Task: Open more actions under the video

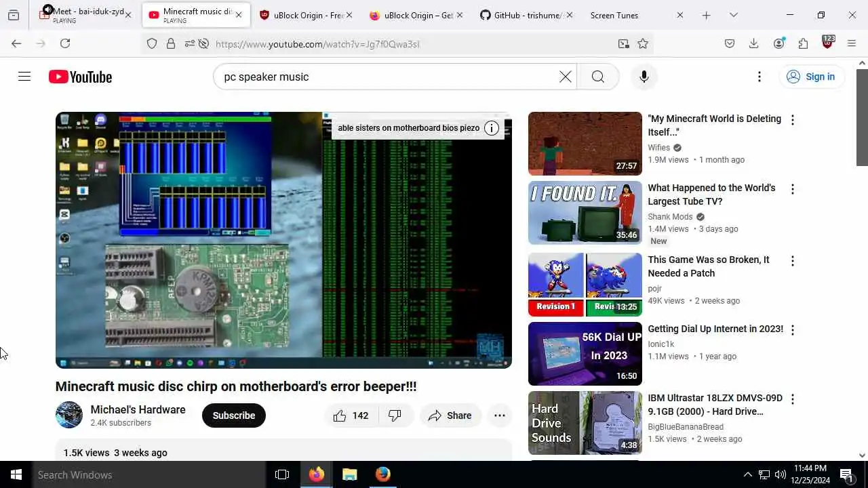Action: 499,415
